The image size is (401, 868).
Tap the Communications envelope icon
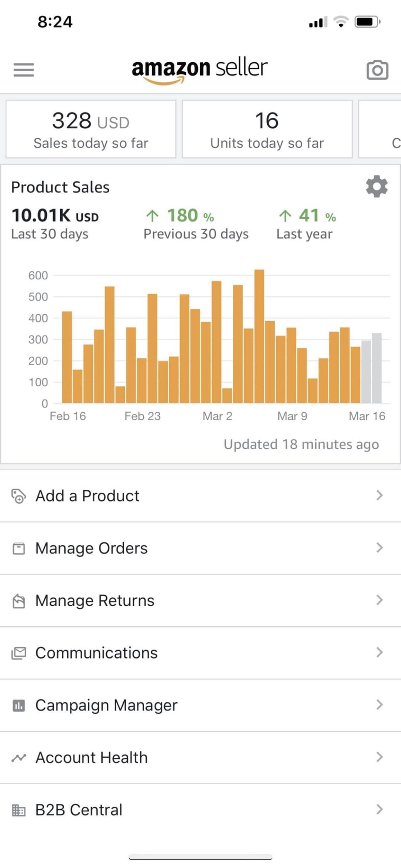click(x=19, y=653)
